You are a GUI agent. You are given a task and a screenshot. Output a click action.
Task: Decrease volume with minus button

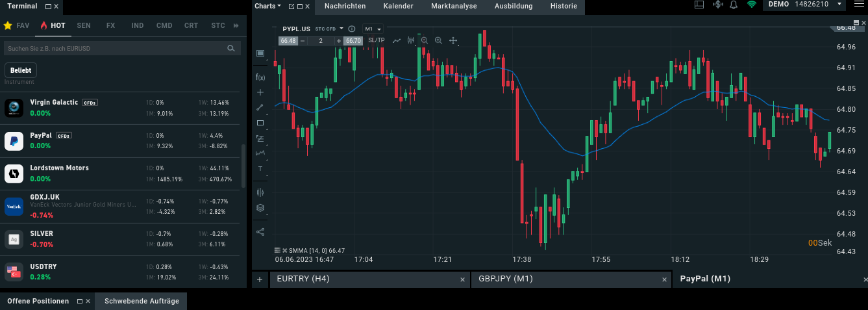(x=303, y=41)
